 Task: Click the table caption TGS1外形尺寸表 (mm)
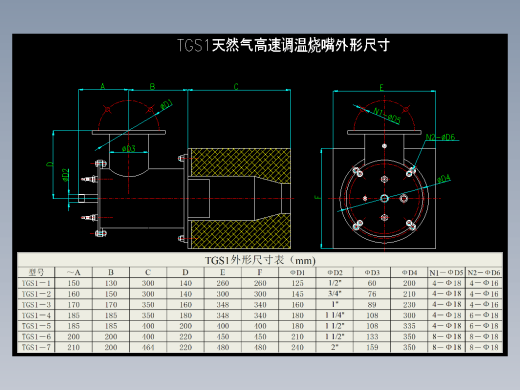click(x=260, y=260)
